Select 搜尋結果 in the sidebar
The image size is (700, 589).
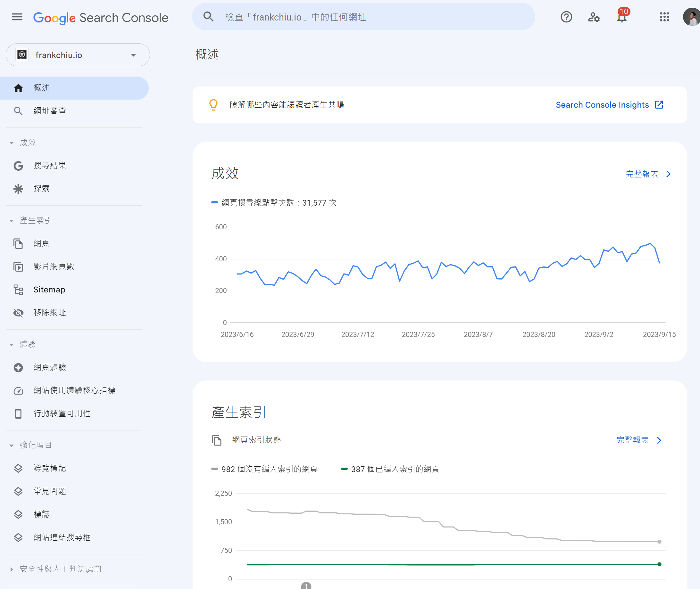[x=50, y=166]
